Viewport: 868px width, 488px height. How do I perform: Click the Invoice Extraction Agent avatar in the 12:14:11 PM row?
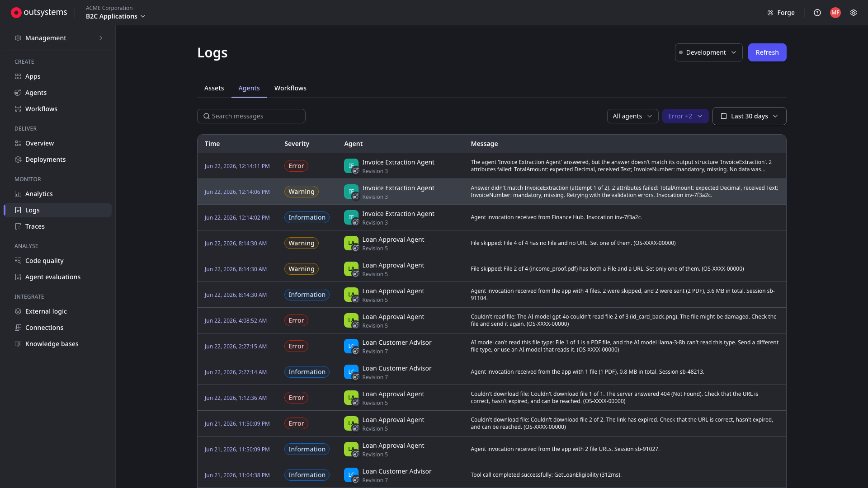tap(351, 166)
